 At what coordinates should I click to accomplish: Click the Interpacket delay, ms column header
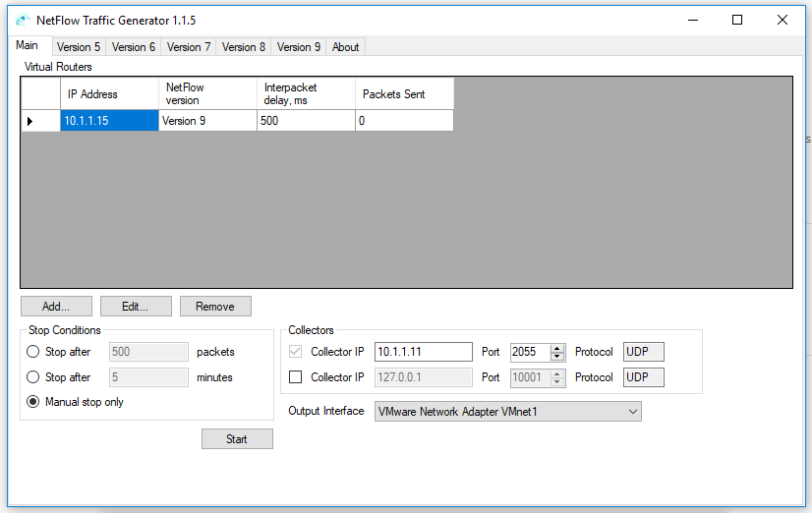(x=306, y=93)
